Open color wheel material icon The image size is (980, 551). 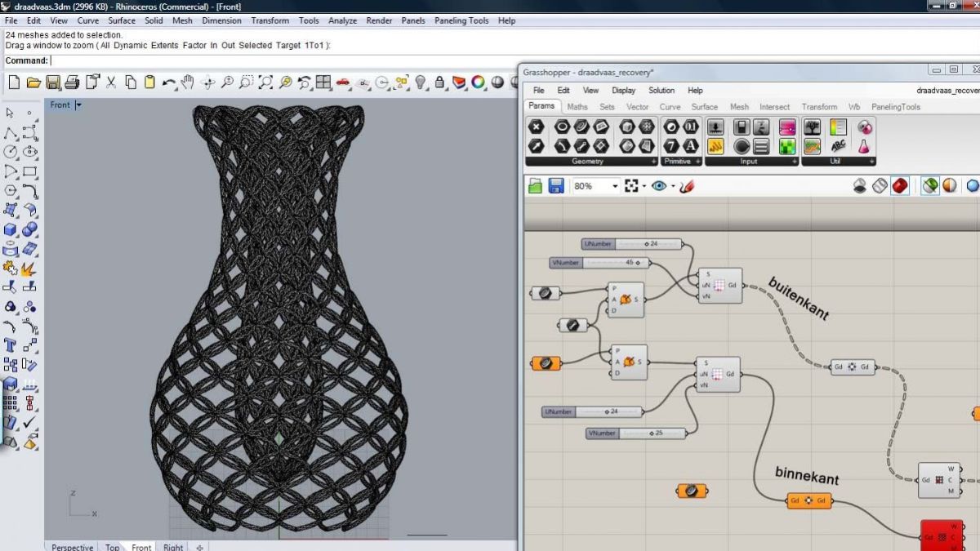point(479,82)
